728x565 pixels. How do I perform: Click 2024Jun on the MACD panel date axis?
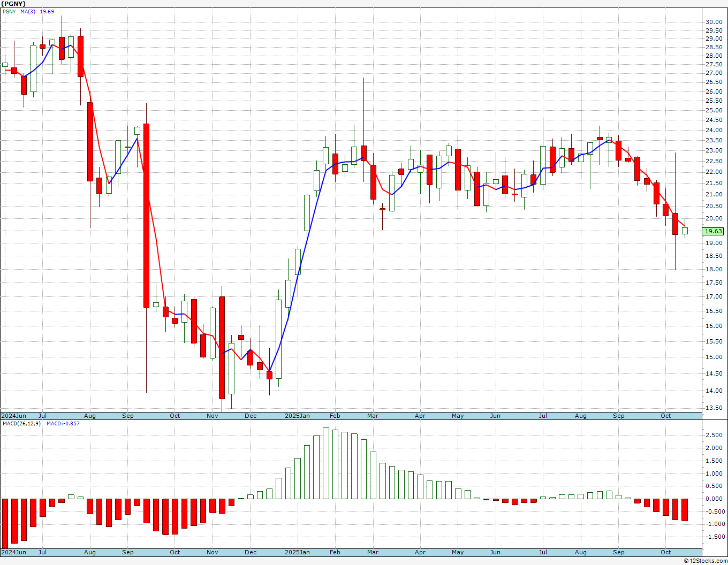coord(13,552)
